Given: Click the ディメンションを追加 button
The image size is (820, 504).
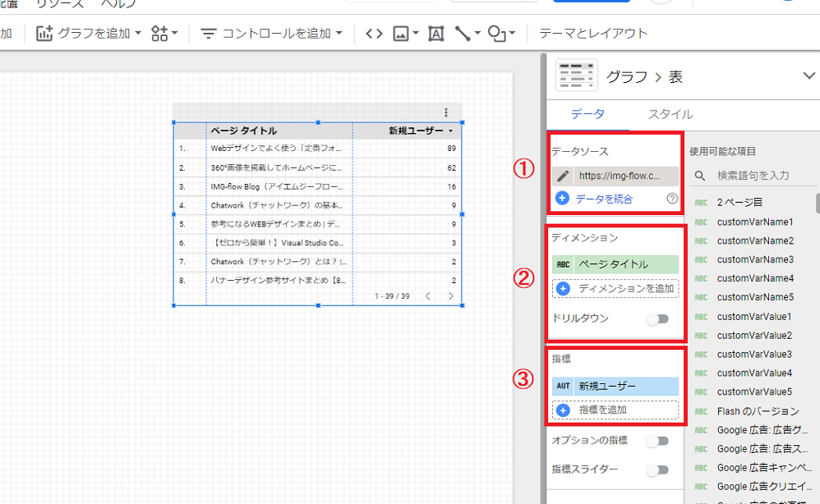Looking at the screenshot, I should point(615,289).
